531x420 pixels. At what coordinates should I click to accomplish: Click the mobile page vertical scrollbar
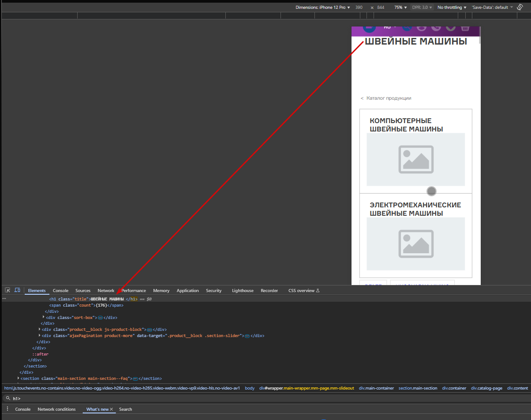click(480, 35)
